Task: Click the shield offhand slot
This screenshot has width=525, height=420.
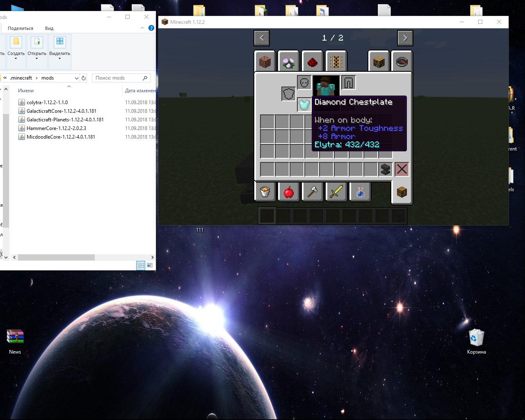Action: (x=289, y=94)
